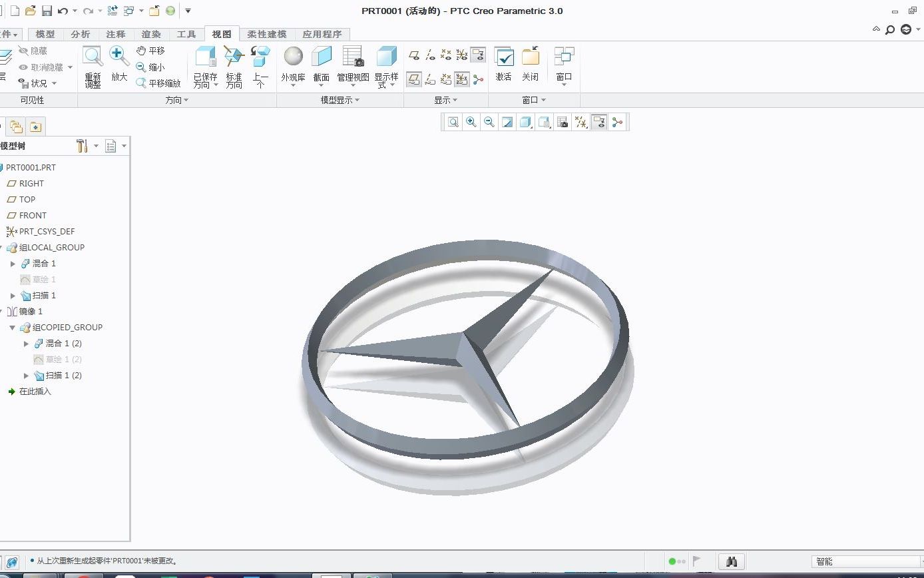
Task: Expand the 显示 group label
Action: click(446, 100)
